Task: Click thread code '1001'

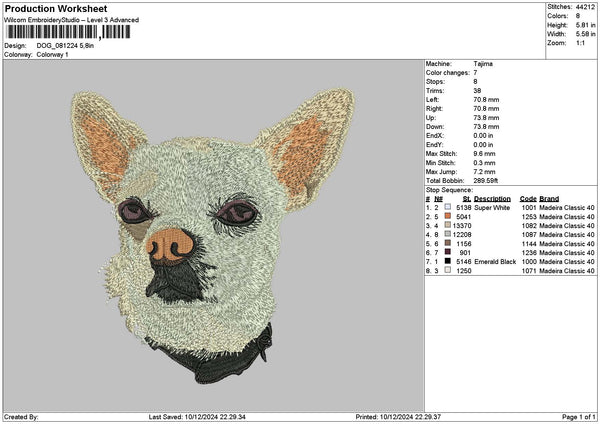Action: coord(529,208)
